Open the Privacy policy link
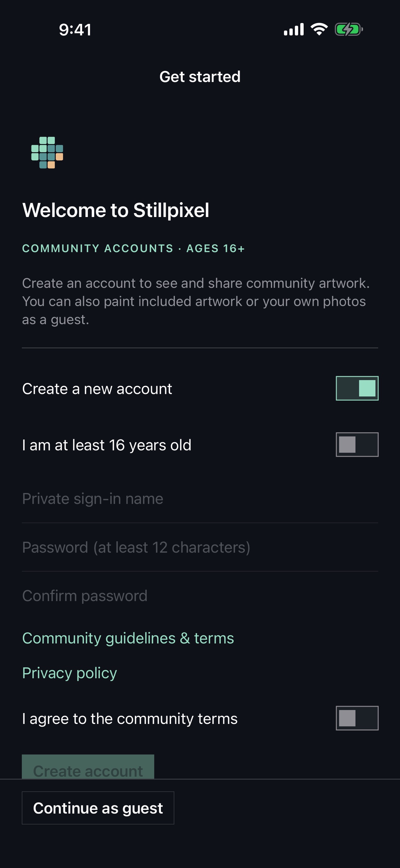The width and height of the screenshot is (400, 868). [70, 673]
